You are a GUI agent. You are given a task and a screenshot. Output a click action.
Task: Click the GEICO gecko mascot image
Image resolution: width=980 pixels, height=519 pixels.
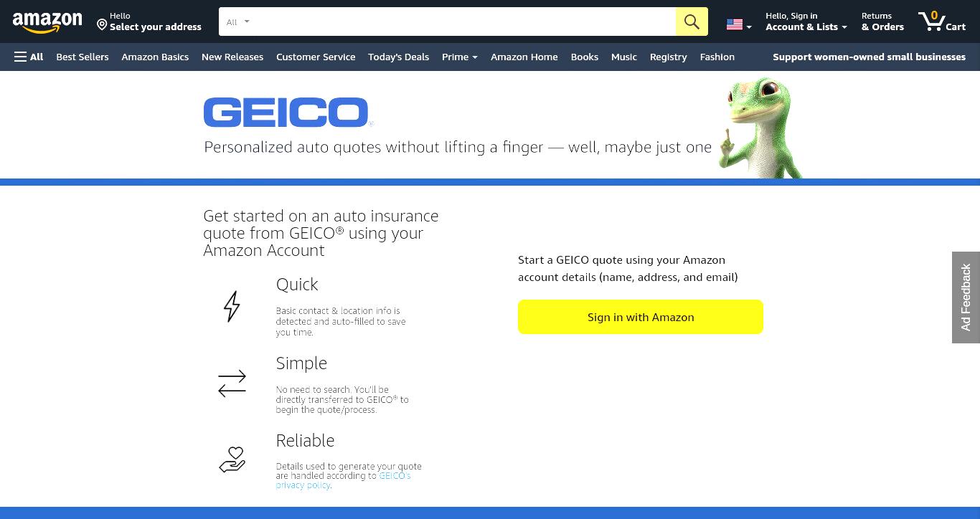coord(760,128)
